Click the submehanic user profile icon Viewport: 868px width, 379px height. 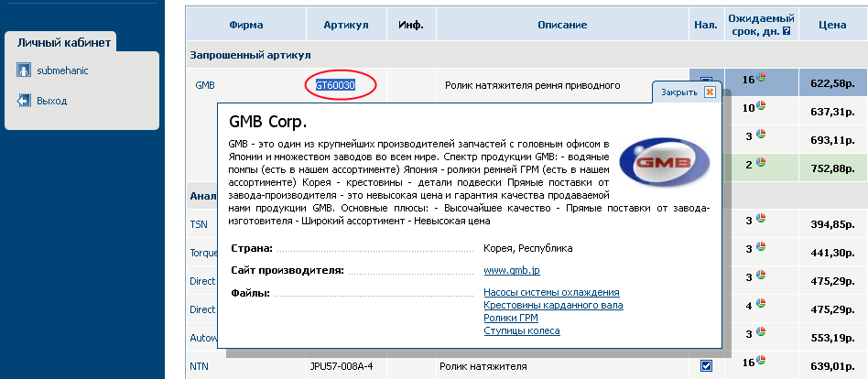pos(23,70)
